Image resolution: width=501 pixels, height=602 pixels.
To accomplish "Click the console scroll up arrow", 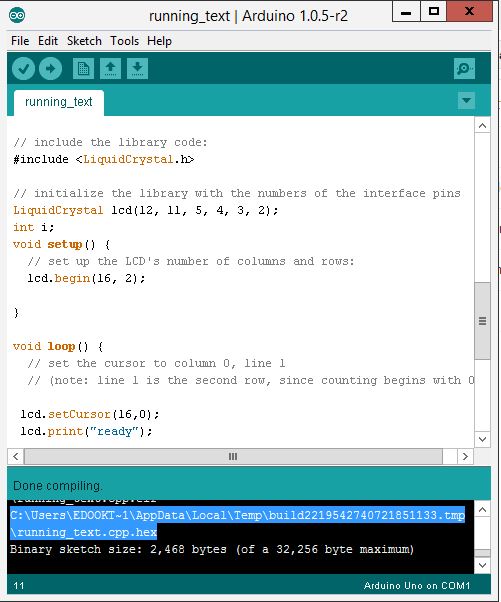I will point(483,509).
